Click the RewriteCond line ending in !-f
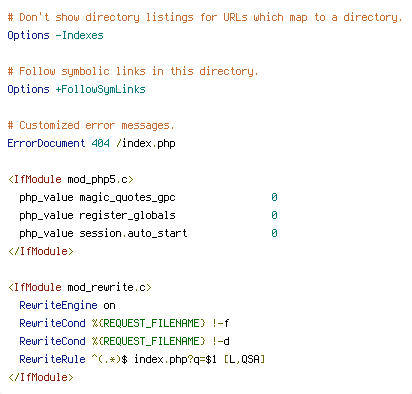Image resolution: width=412 pixels, height=394 pixels. 124,323
